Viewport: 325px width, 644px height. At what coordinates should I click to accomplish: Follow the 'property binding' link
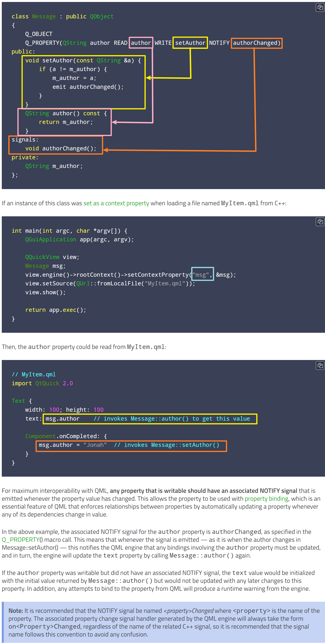266,499
